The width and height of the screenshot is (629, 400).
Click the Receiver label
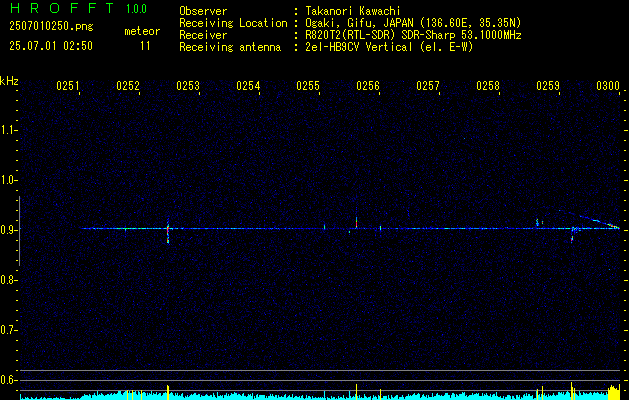tap(203, 35)
